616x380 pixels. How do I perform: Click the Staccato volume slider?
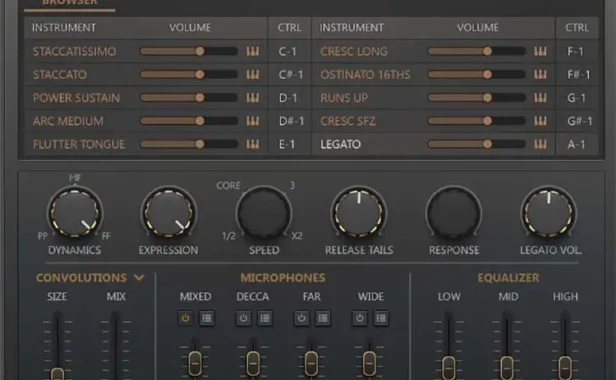(189, 74)
